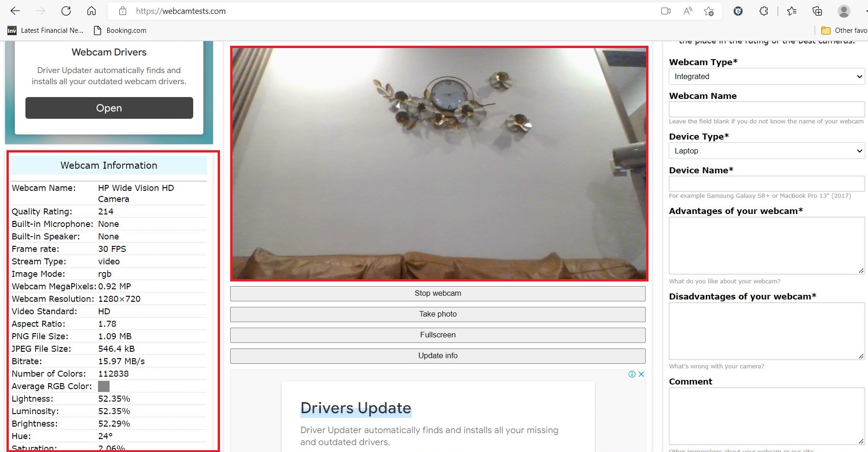Open the browser home page

(92, 11)
